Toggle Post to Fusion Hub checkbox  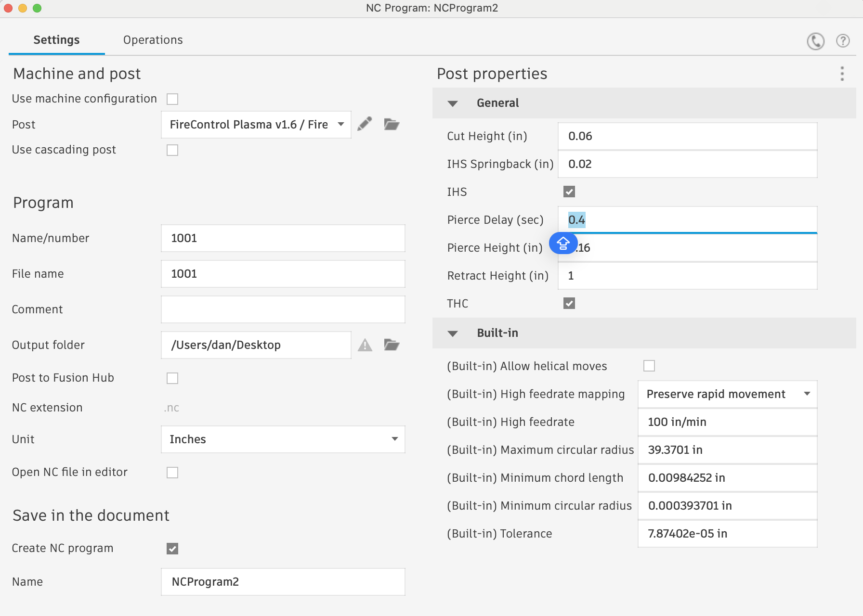click(172, 378)
